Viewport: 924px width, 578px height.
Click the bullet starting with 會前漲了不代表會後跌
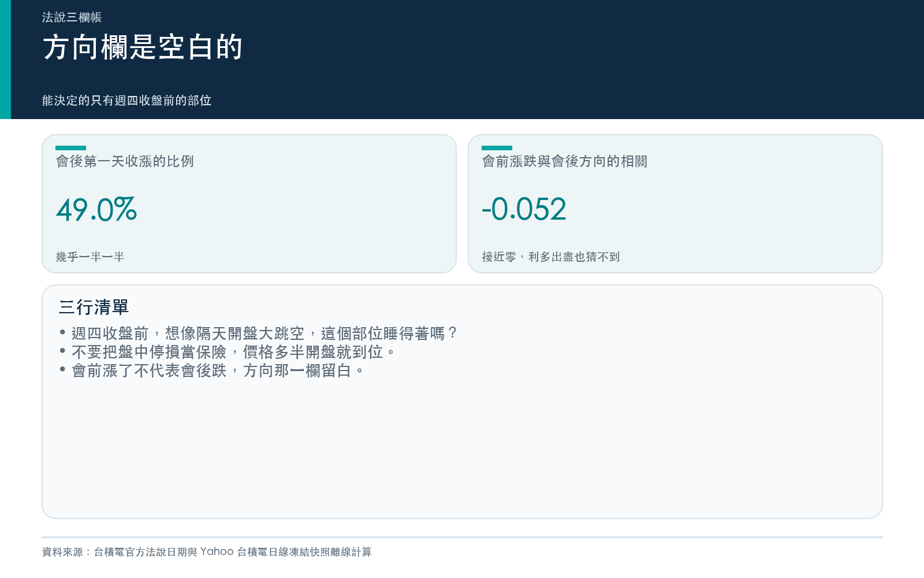(x=212, y=370)
